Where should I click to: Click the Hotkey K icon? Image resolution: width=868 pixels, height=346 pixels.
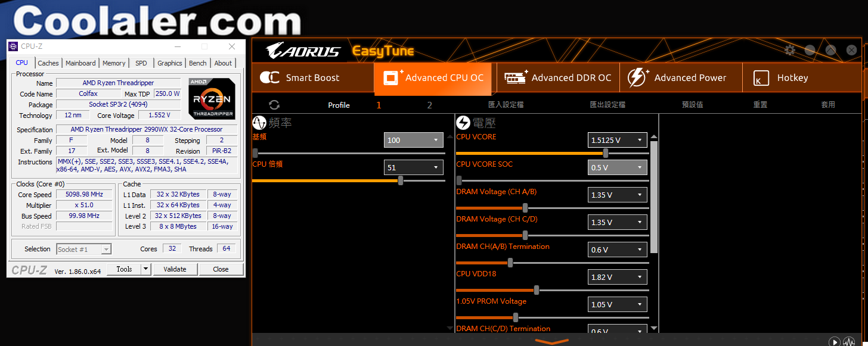click(x=761, y=79)
